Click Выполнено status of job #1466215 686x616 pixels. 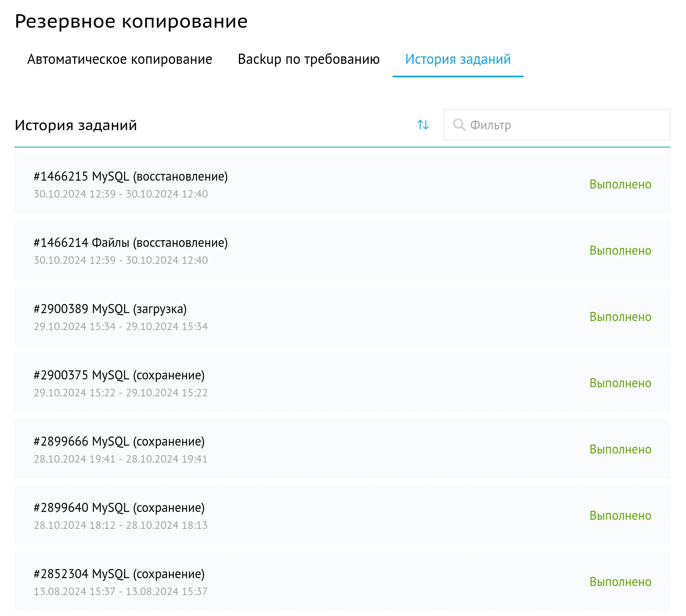pyautogui.click(x=620, y=185)
